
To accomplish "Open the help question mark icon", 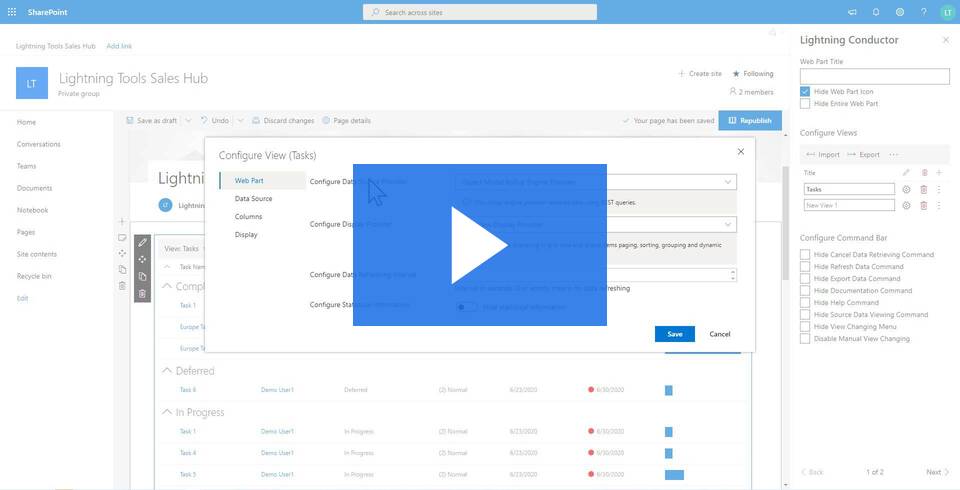I will 924,12.
